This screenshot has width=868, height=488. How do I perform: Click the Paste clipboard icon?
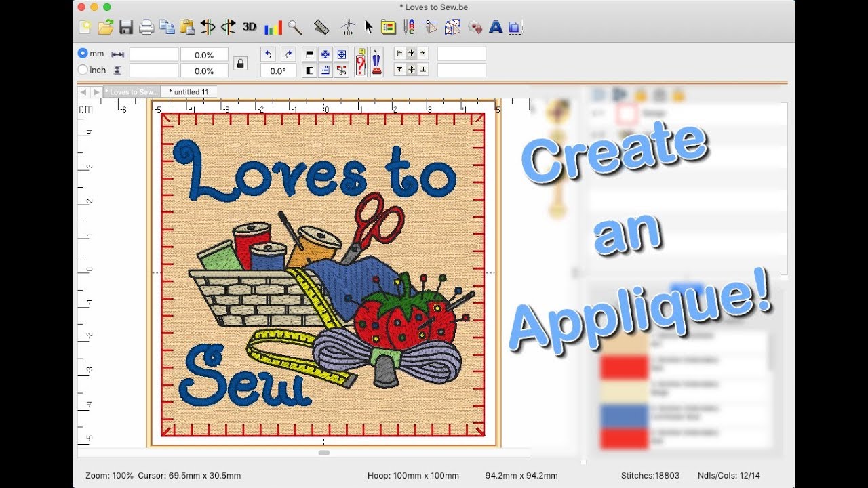(187, 27)
